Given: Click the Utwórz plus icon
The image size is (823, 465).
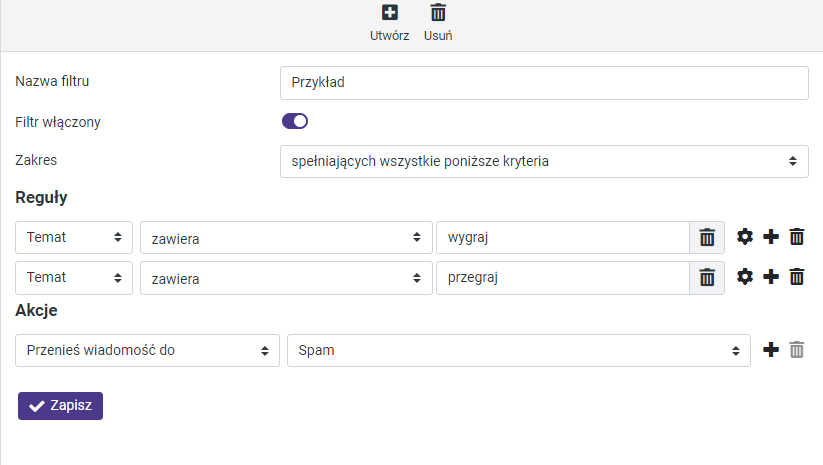Looking at the screenshot, I should click(x=390, y=14).
